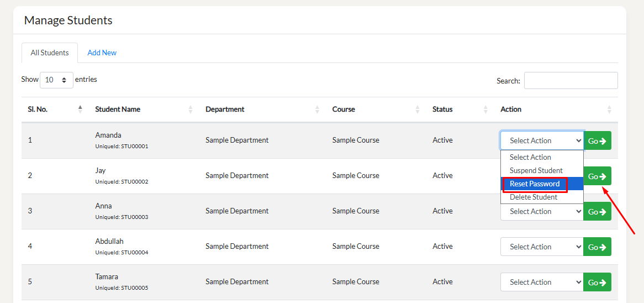Choose Reset Password from action list
This screenshot has width=644, height=303.
point(535,184)
